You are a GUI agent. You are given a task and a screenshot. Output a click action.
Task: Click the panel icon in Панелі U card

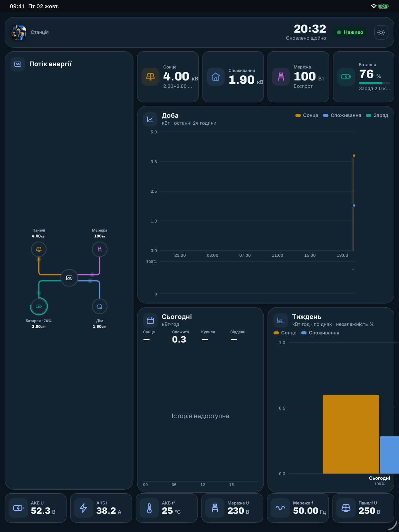click(x=346, y=508)
